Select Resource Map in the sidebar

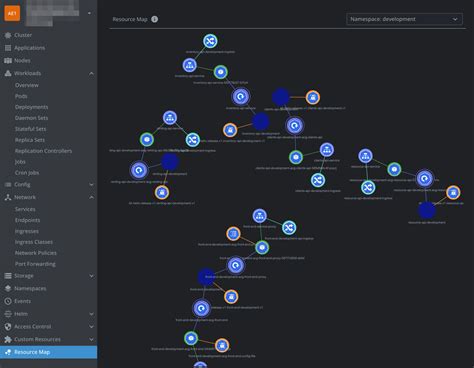pyautogui.click(x=49, y=352)
